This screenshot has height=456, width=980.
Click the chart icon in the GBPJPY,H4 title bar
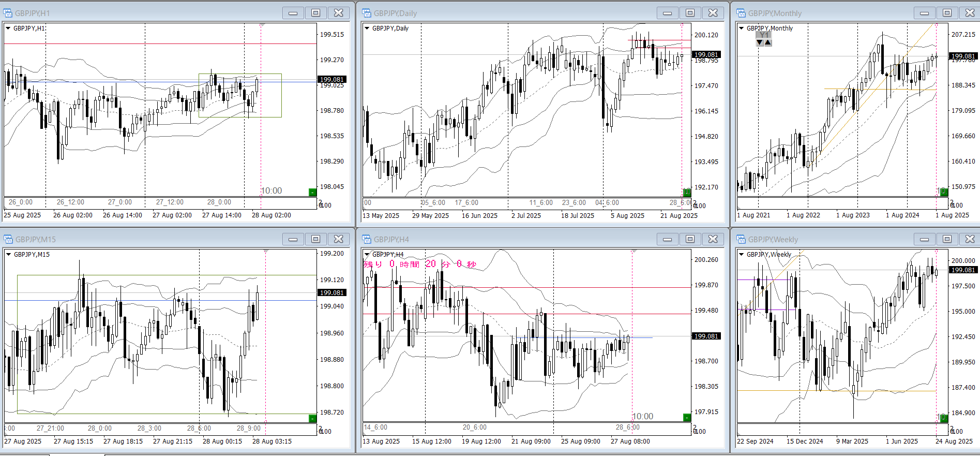pyautogui.click(x=367, y=239)
